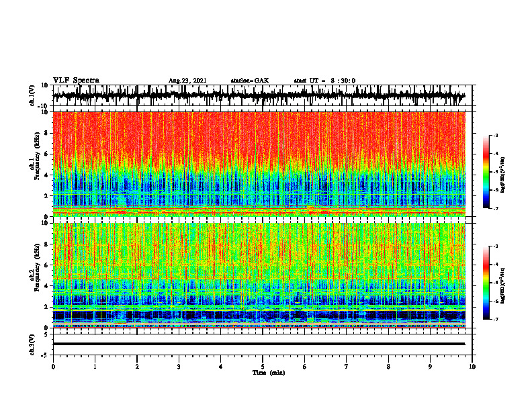Click the ch.2 spectrogram color scale bar

[486, 283]
